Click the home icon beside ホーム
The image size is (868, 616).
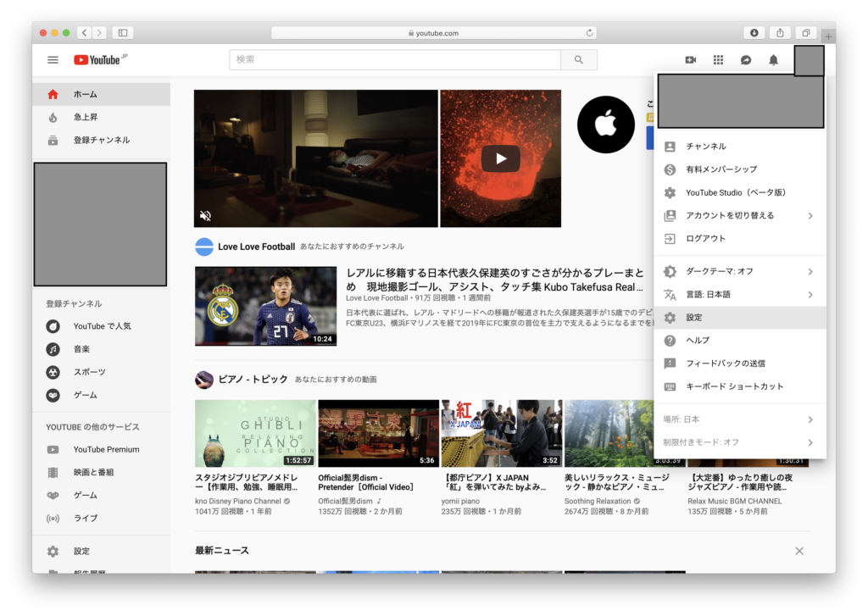[x=53, y=94]
